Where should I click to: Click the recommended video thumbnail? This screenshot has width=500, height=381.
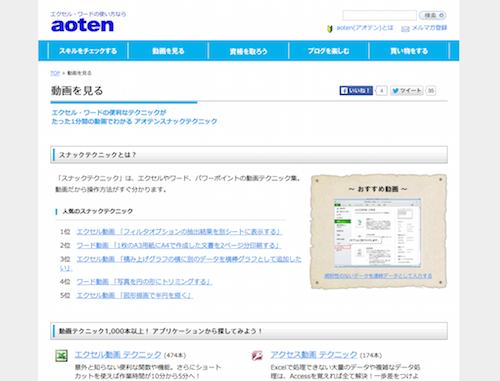378,233
